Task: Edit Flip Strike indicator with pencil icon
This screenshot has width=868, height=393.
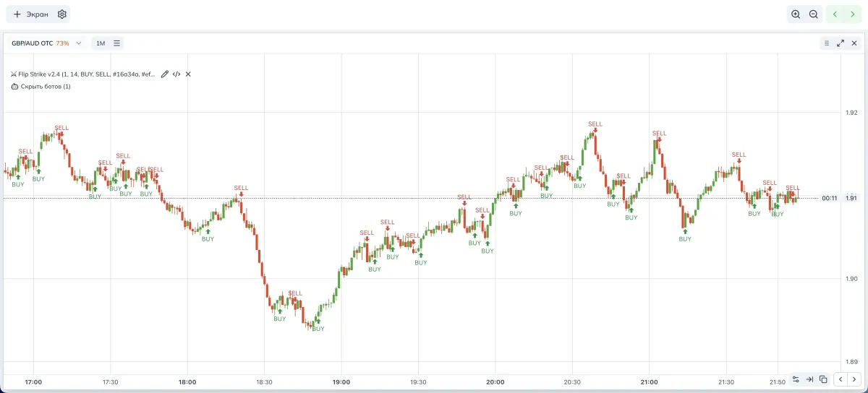Action: (165, 74)
